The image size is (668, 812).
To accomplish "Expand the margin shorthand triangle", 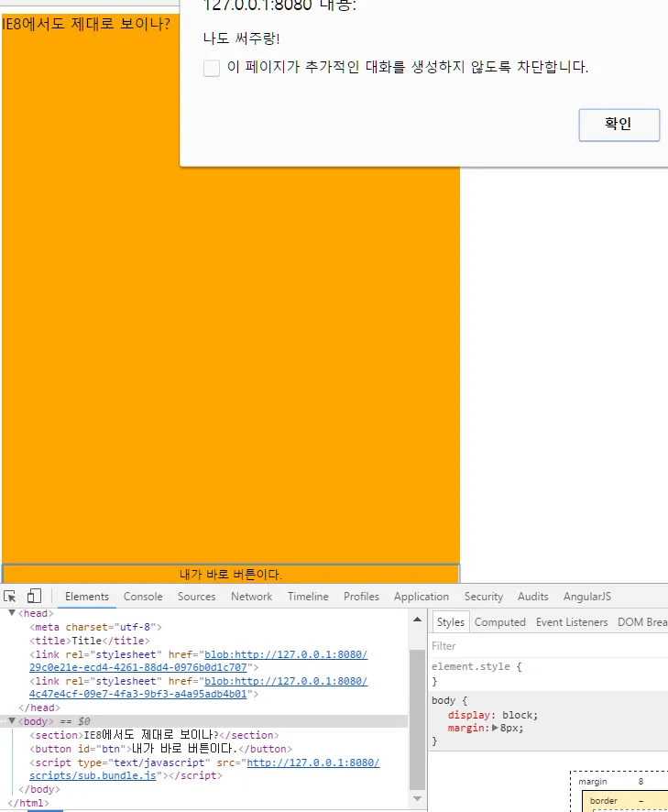I will coord(495,728).
